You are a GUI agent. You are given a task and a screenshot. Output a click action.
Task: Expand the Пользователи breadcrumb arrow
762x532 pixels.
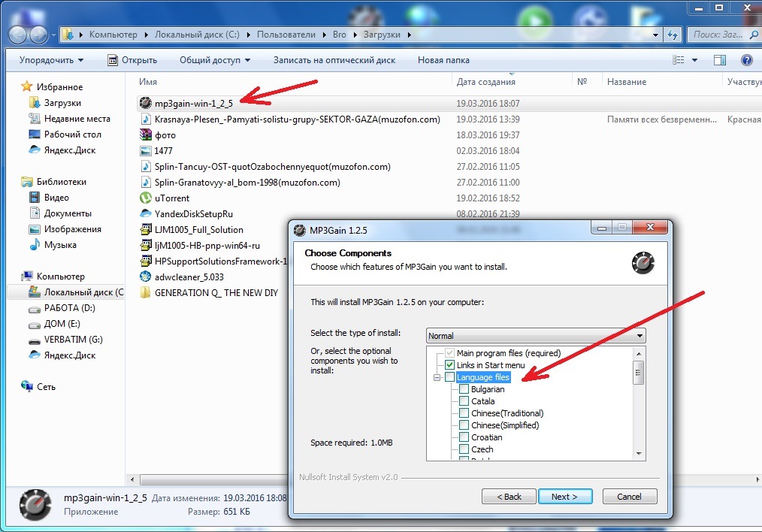(x=324, y=35)
